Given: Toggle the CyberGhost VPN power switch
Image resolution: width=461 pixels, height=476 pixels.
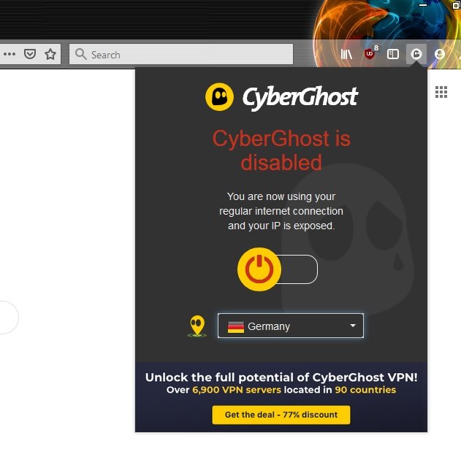Looking at the screenshot, I should (277, 269).
